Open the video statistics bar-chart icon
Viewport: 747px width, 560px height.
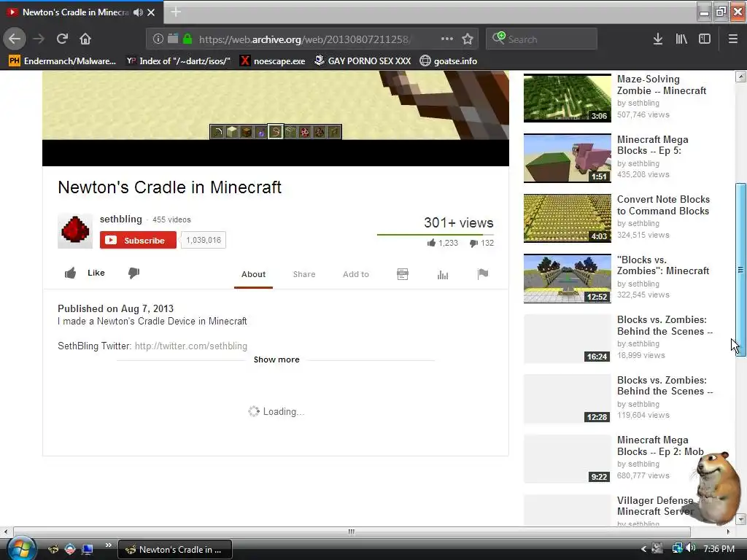443,274
